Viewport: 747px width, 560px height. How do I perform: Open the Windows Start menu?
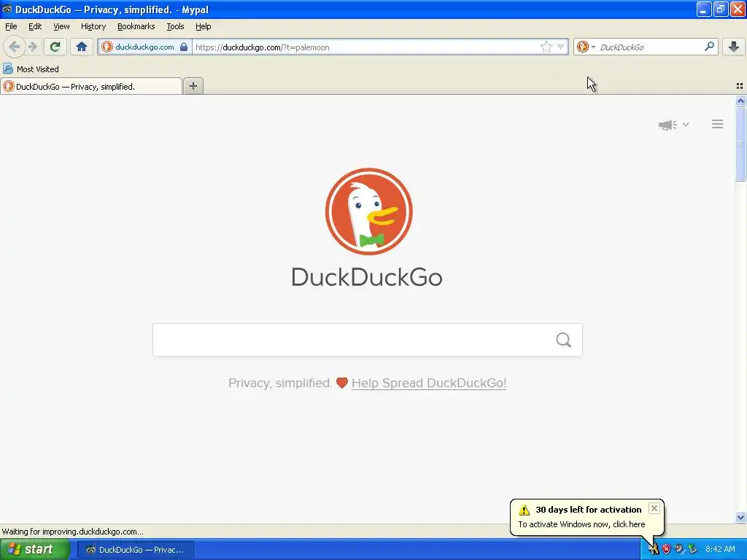point(35,549)
